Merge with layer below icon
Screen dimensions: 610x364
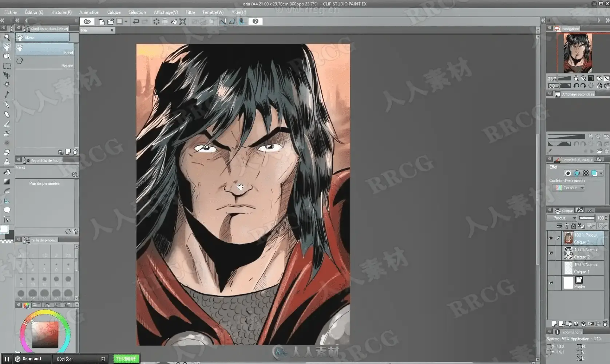click(583, 324)
